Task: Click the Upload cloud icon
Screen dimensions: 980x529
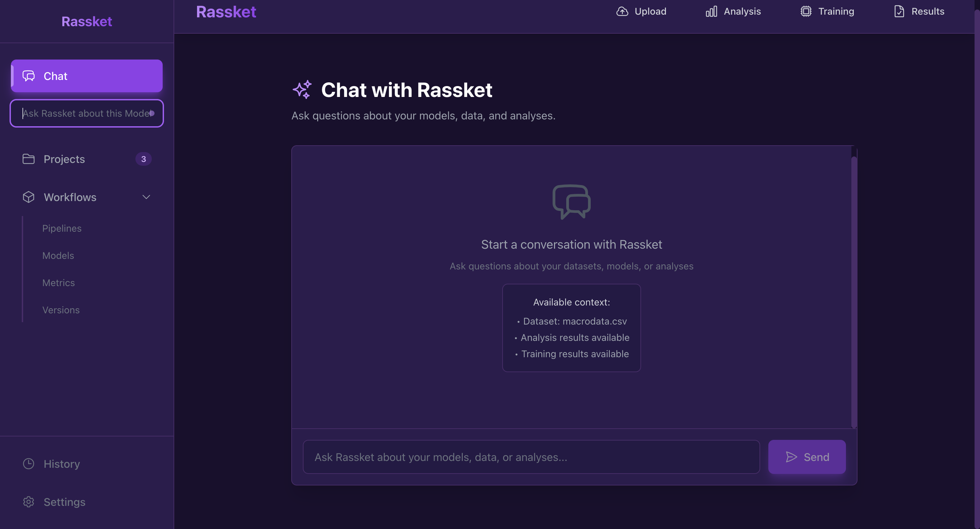Action: [x=622, y=12]
